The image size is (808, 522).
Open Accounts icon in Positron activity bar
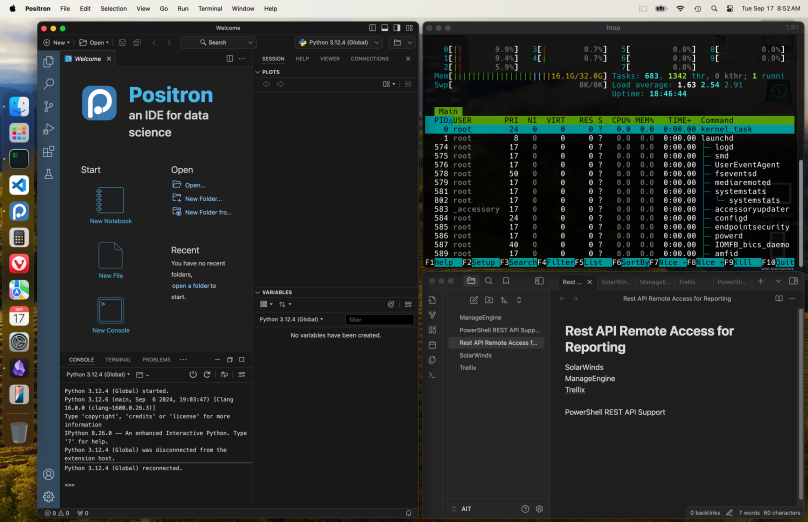48,474
